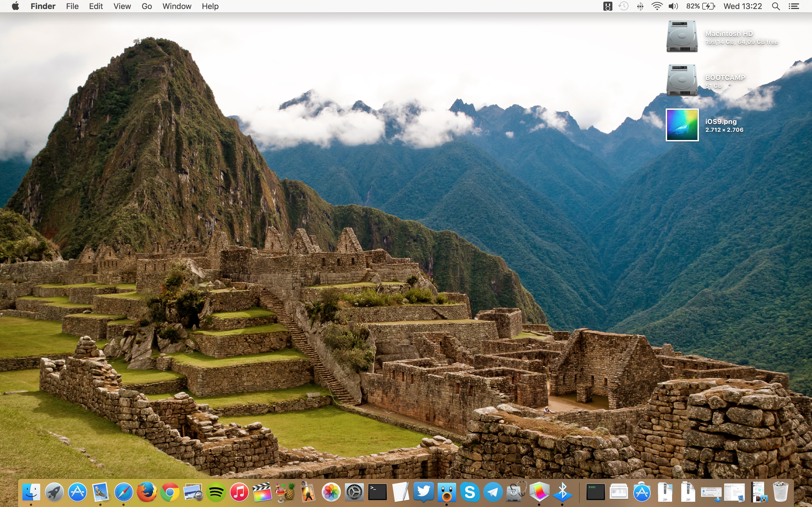Open the View menu
The height and width of the screenshot is (507, 812).
point(122,6)
